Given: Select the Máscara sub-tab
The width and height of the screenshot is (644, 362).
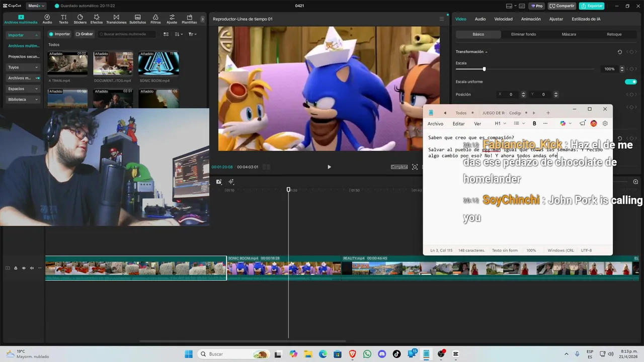Looking at the screenshot, I should coord(569,34).
